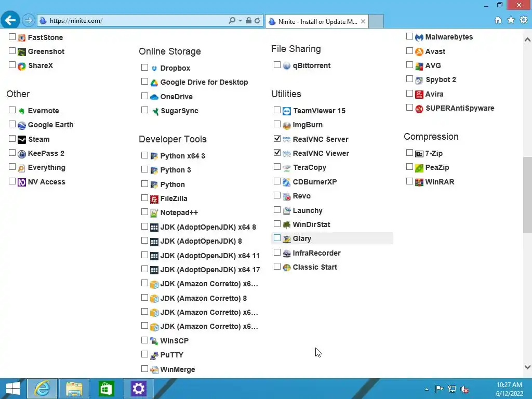Click the 7-Zip icon
Image resolution: width=532 pixels, height=399 pixels.
coord(419,154)
